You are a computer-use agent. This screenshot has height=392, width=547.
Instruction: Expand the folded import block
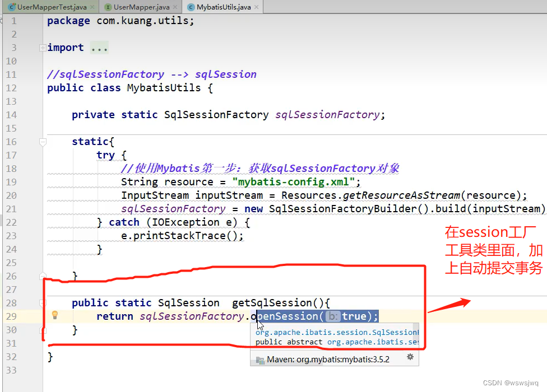(43, 48)
